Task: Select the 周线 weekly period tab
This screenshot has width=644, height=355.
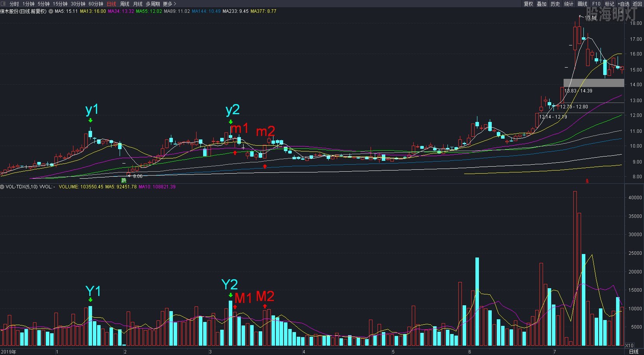Action: tap(125, 4)
